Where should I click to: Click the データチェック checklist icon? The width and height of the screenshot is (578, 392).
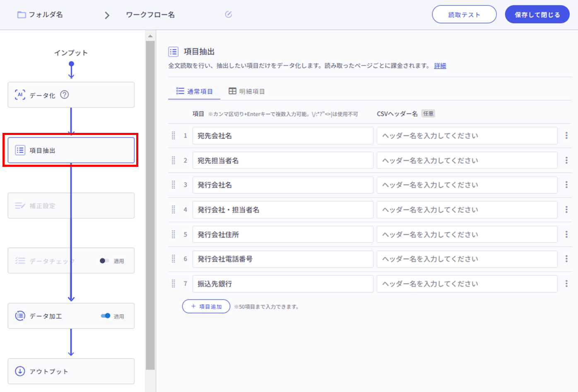point(20,261)
